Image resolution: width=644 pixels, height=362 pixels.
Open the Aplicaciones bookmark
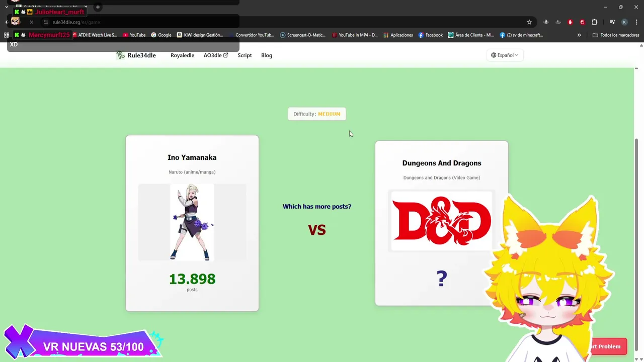click(398, 35)
